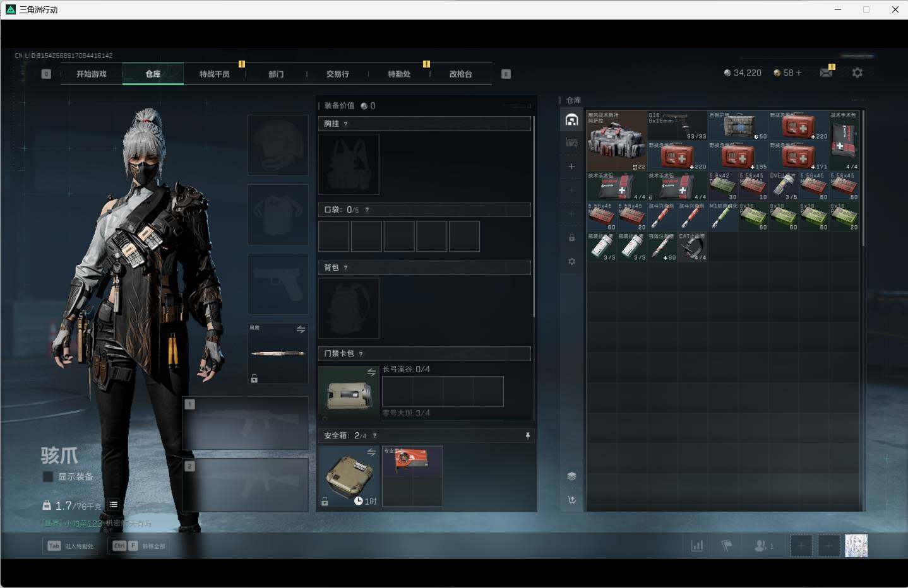The height and width of the screenshot is (588, 908).
Task: Toggle the pin icon on the 安全箱 header
Action: click(x=528, y=435)
